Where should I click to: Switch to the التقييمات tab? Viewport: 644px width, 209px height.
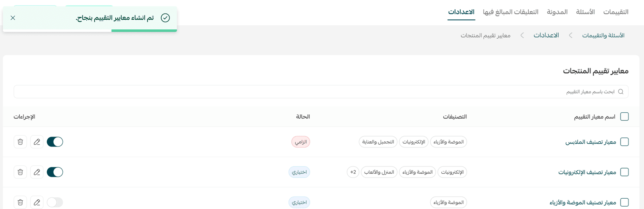(x=616, y=12)
